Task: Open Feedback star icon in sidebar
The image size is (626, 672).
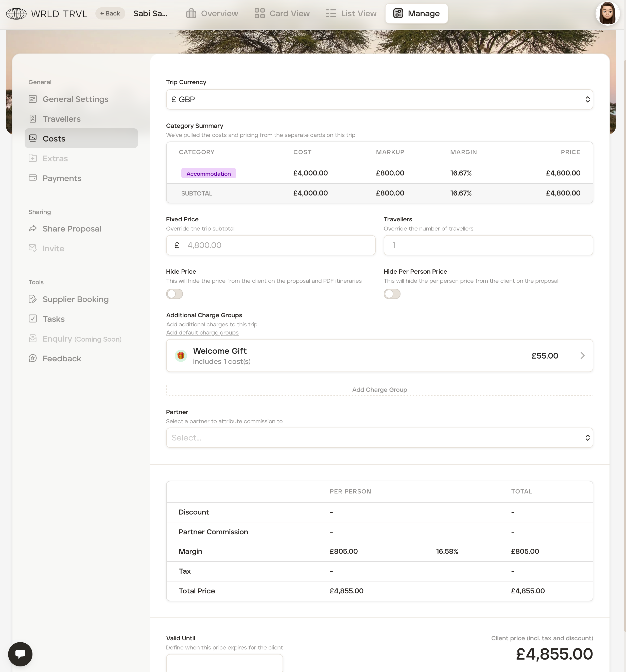Action: click(32, 358)
